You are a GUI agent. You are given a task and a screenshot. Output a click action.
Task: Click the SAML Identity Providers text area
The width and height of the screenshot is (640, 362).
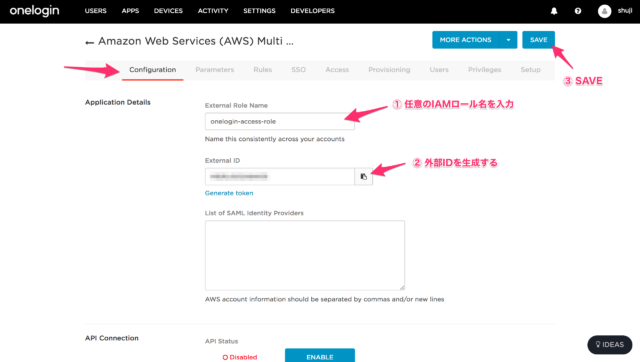tap(305, 255)
